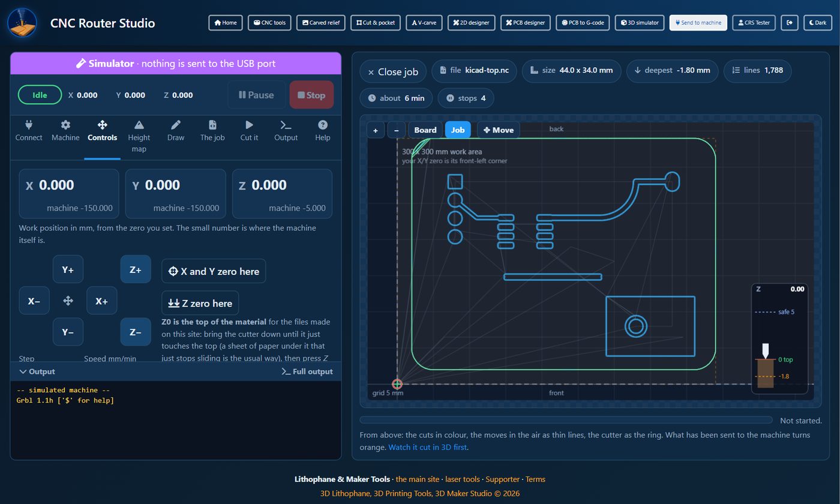Open V-carve tool
This screenshot has width=840, height=504.
click(424, 23)
